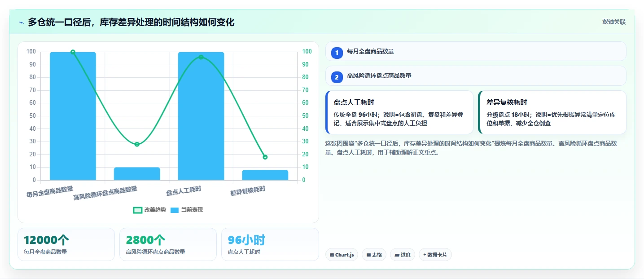
Task: Click the 高风险循环盘点商品数量 bar in chart
Action: (x=137, y=174)
